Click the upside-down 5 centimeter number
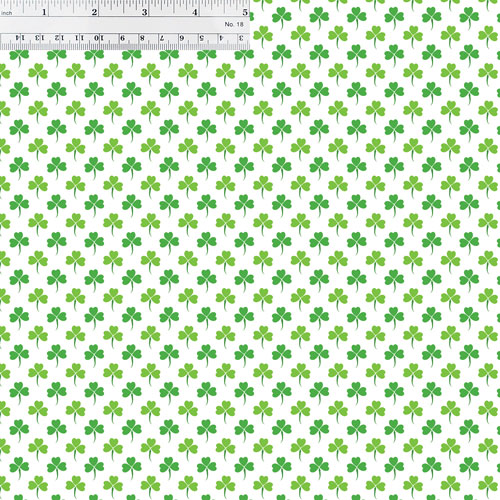This screenshot has width=500, height=500. 201,38
